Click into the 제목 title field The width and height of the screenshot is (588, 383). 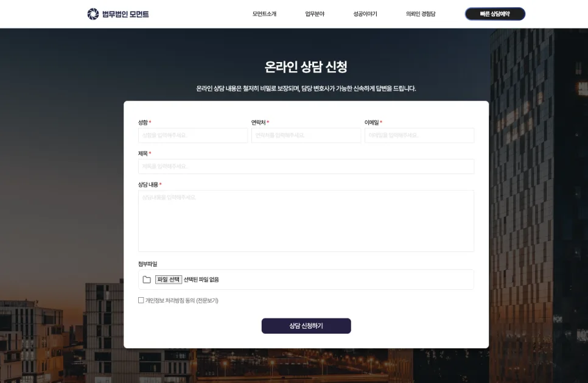(306, 167)
